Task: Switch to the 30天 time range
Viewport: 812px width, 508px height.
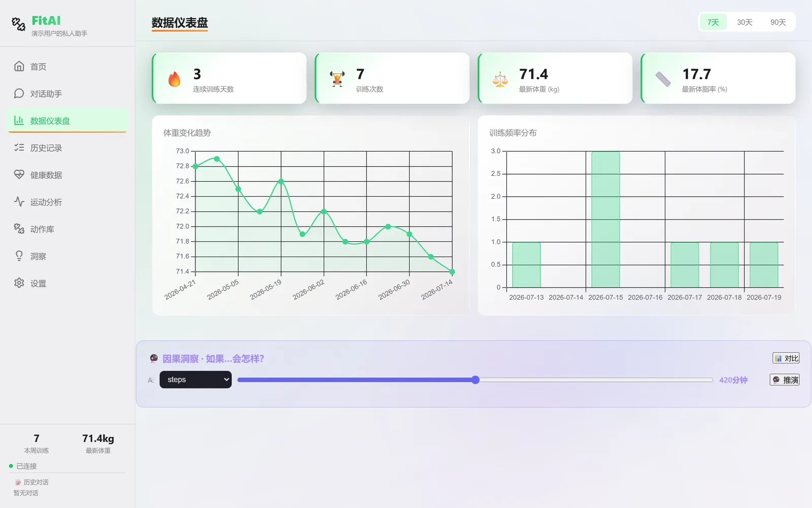Action: click(745, 22)
